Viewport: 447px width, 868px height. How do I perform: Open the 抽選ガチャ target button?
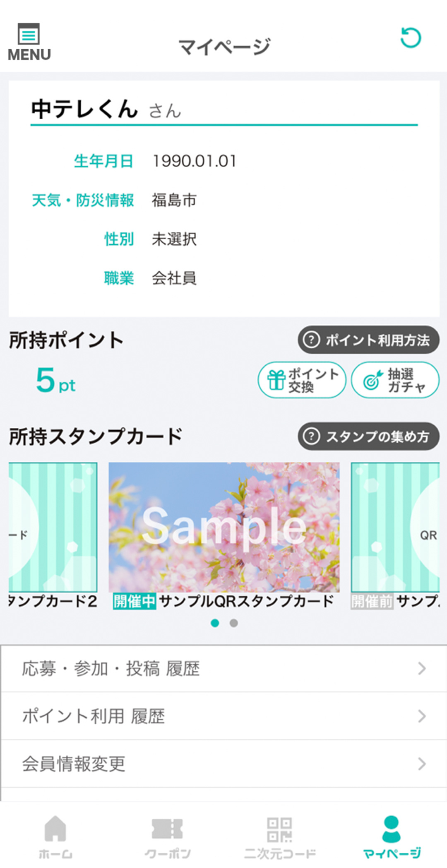pos(395,380)
